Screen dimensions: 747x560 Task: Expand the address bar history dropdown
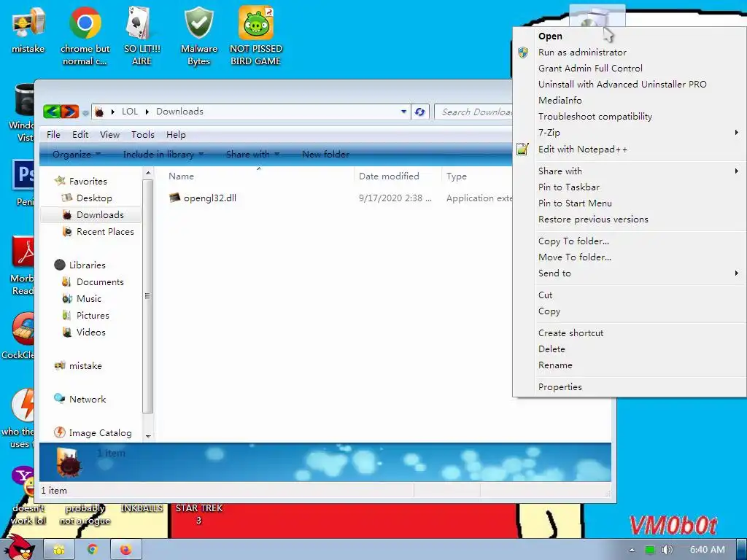403,112
